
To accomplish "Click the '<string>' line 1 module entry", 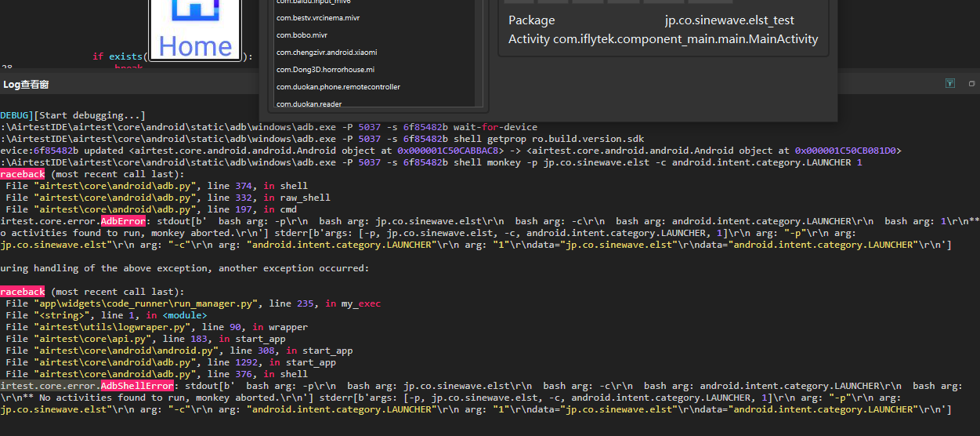I will tap(106, 315).
